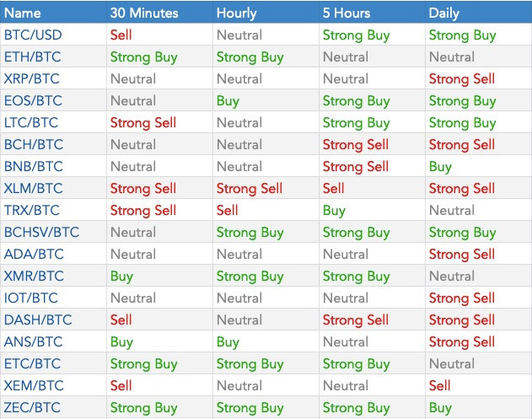Open the EOS/BTC pair link

point(33,101)
